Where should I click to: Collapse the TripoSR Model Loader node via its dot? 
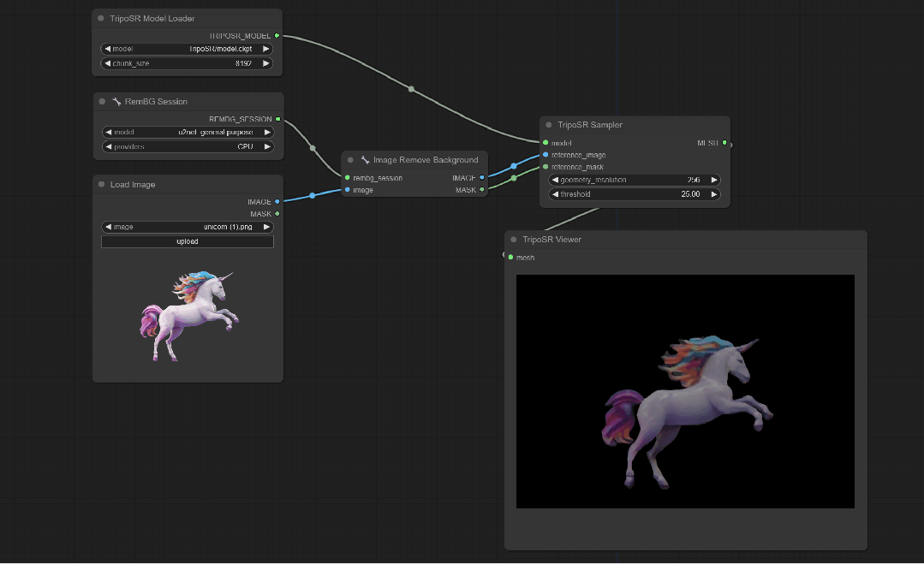[x=101, y=18]
